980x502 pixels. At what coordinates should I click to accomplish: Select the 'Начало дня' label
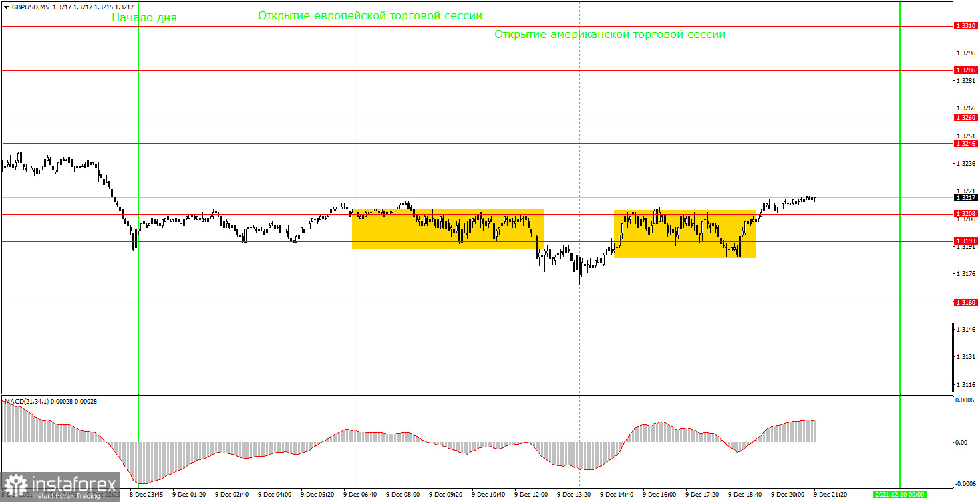tap(144, 18)
